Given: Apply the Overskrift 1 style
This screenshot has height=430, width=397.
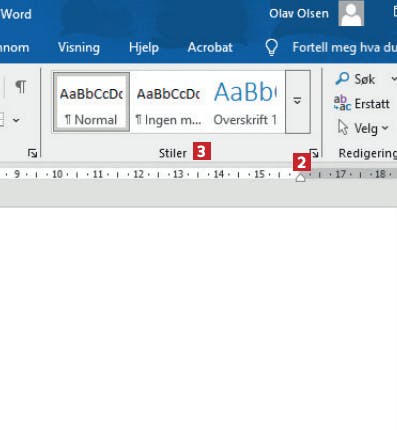Looking at the screenshot, I should [245, 102].
